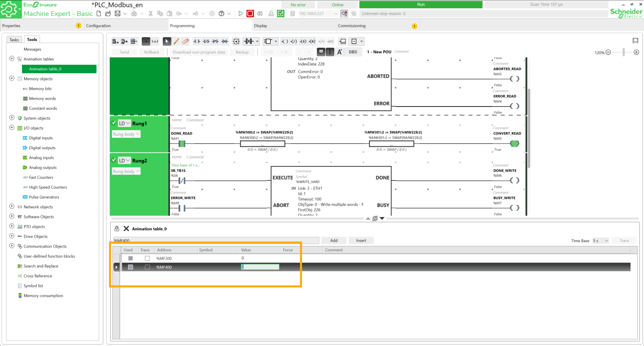Insert a rising edge contact
The image size is (644, 346).
[x=216, y=41]
